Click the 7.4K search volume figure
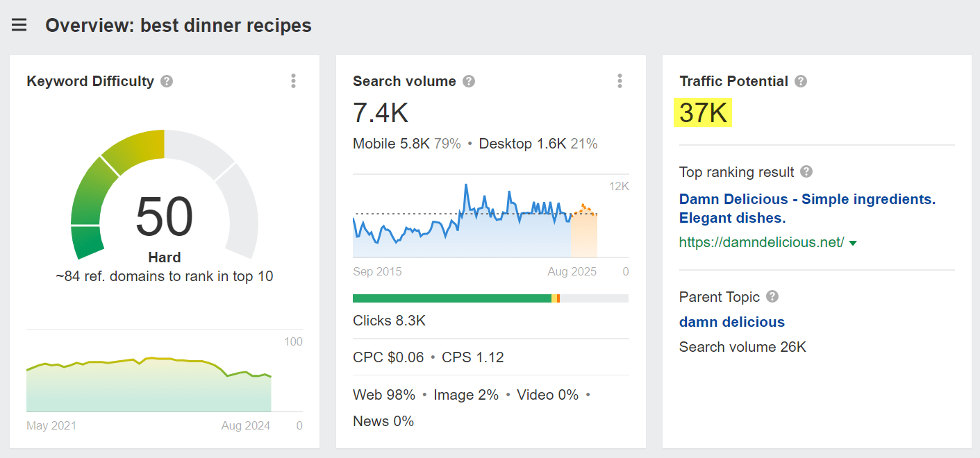The width and height of the screenshot is (980, 458). pyautogui.click(x=382, y=112)
